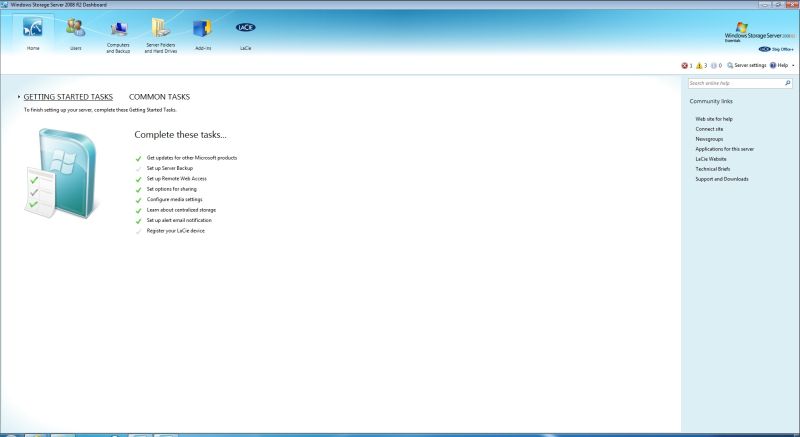
Task: Open the Add-ins section
Action: [x=203, y=34]
